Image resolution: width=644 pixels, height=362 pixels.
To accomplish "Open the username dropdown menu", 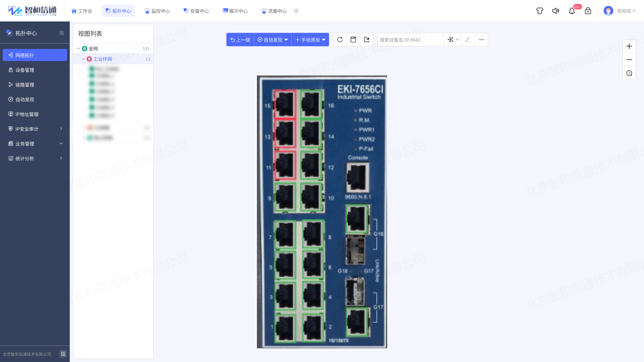I will click(x=626, y=11).
